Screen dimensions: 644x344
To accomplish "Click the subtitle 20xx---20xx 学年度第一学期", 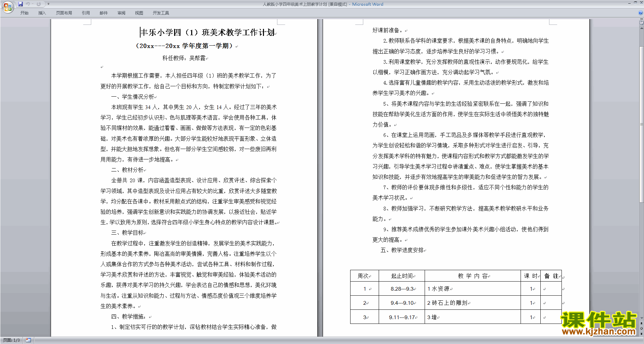I will [x=184, y=46].
